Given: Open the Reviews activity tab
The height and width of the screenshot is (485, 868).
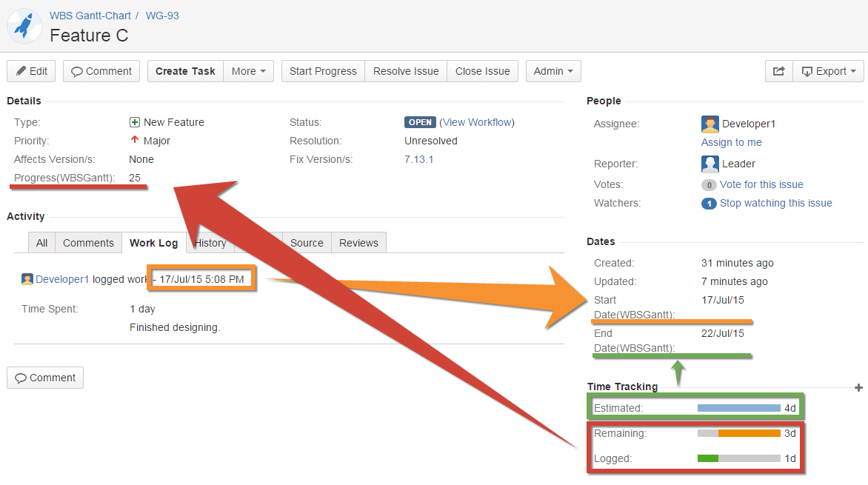Looking at the screenshot, I should [x=358, y=243].
